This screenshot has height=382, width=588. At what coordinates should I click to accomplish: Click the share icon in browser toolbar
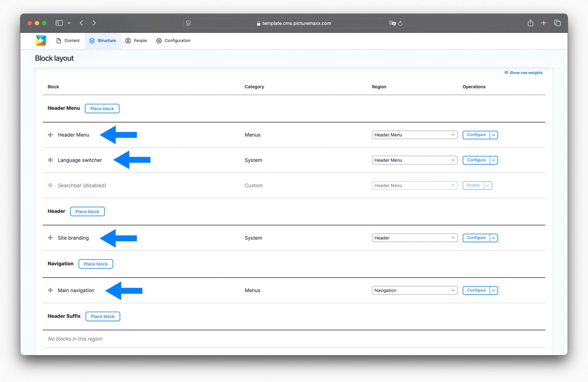point(530,23)
